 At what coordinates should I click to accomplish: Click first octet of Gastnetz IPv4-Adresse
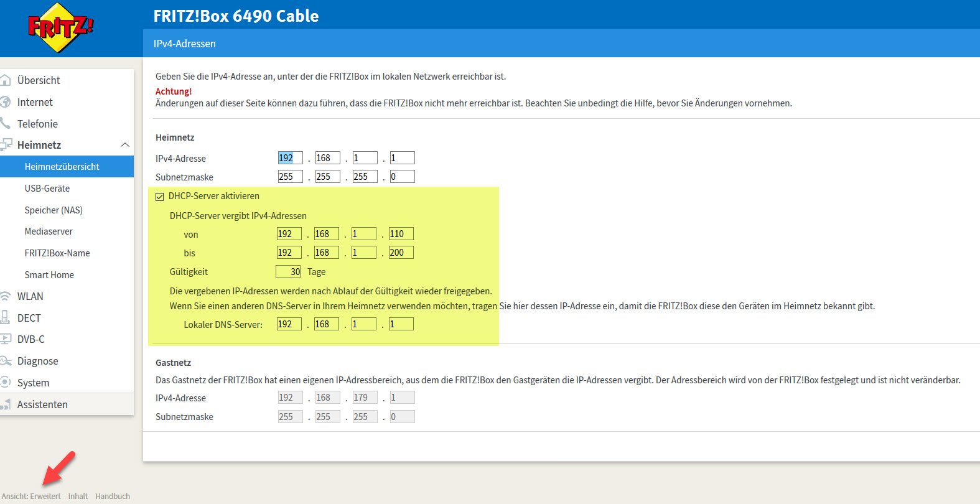click(291, 398)
